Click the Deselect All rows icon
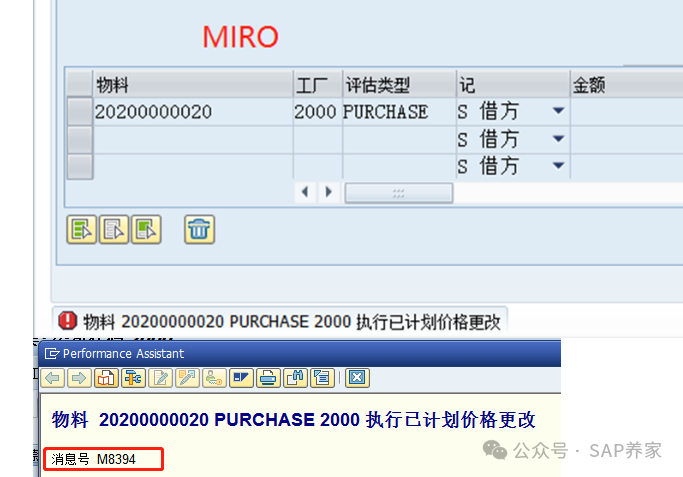This screenshot has width=683, height=477. point(114,229)
